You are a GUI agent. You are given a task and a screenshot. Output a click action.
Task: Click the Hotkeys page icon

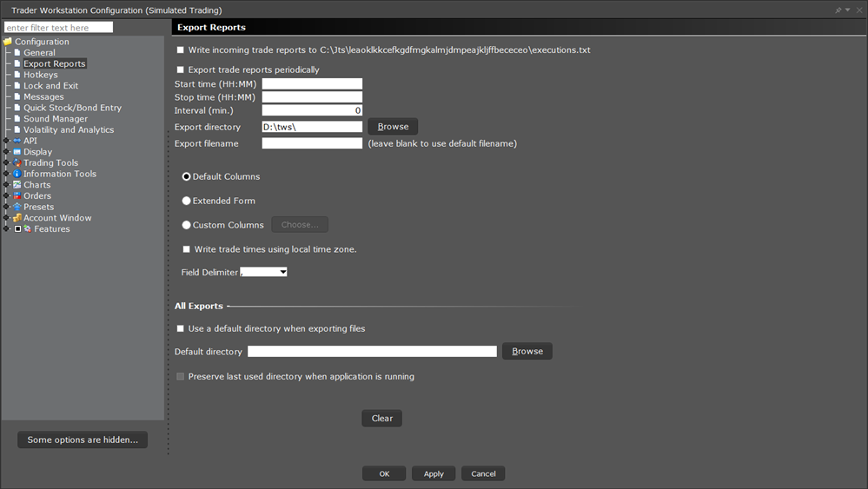click(x=17, y=75)
